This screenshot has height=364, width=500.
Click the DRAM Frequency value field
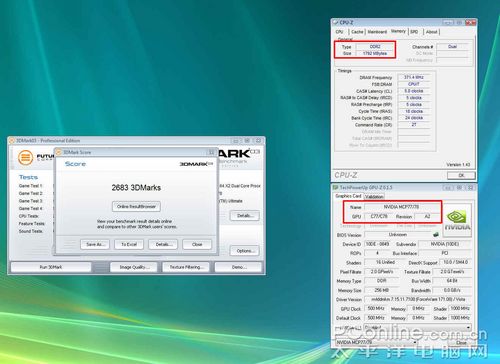coord(414,77)
